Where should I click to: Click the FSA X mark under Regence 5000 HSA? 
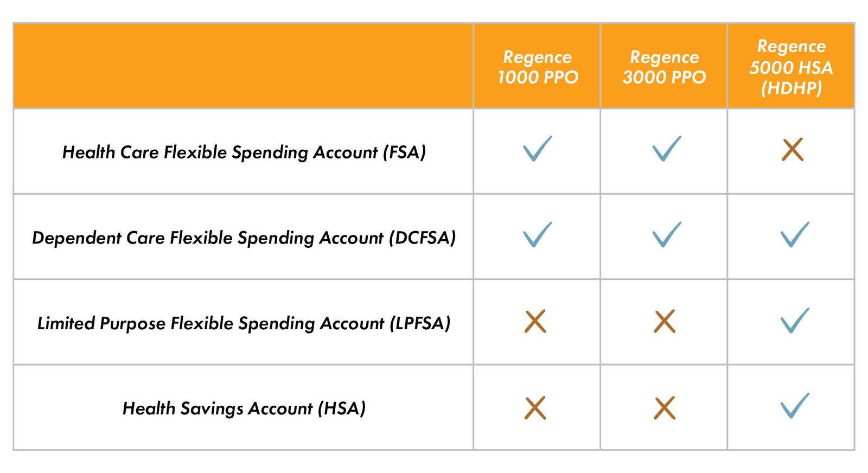[x=793, y=149]
